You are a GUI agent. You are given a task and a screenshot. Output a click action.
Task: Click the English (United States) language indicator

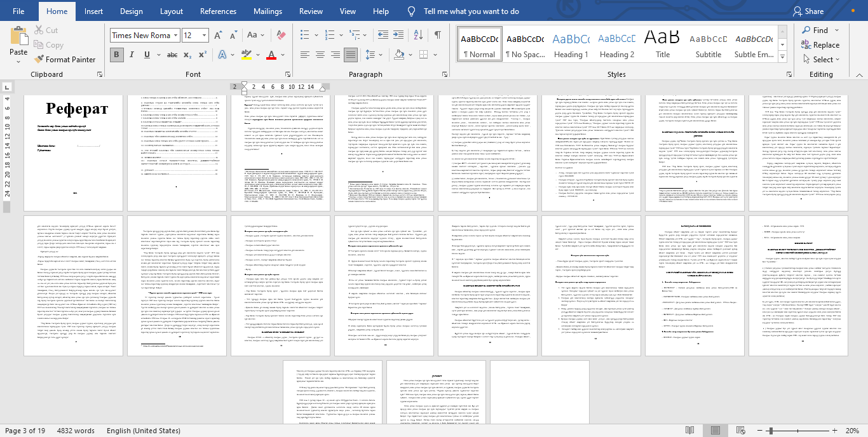(144, 431)
